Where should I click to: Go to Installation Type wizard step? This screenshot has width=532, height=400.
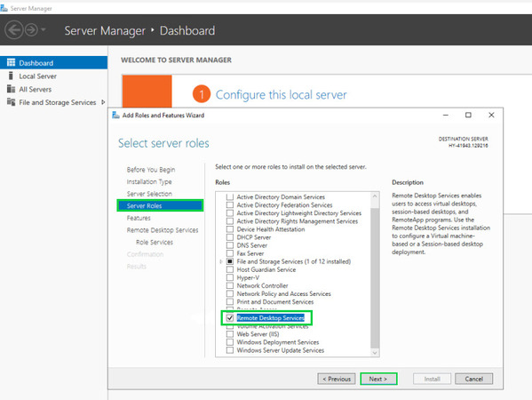(149, 181)
